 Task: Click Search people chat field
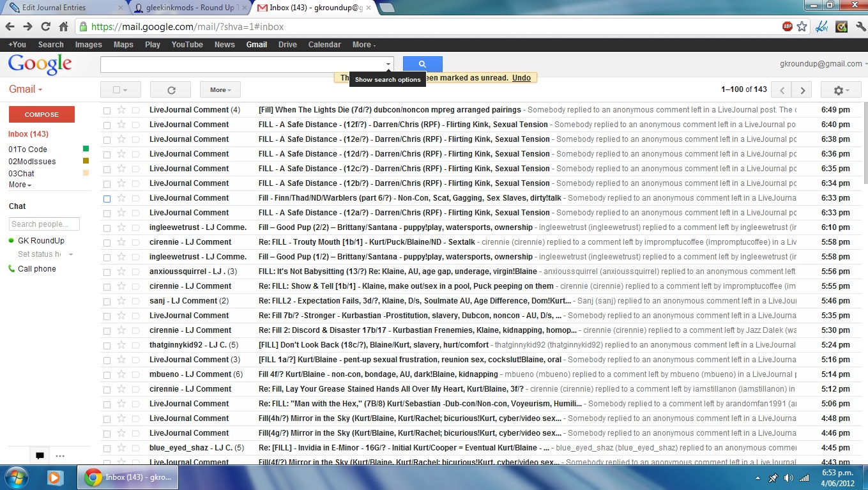[x=44, y=224]
